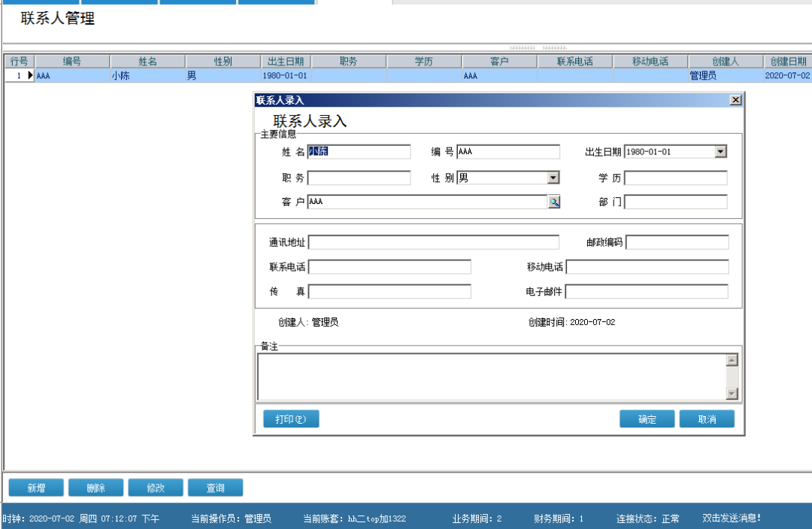The width and height of the screenshot is (812, 529).
Task: Click the 创建日期 column header
Action: pyautogui.click(x=788, y=61)
